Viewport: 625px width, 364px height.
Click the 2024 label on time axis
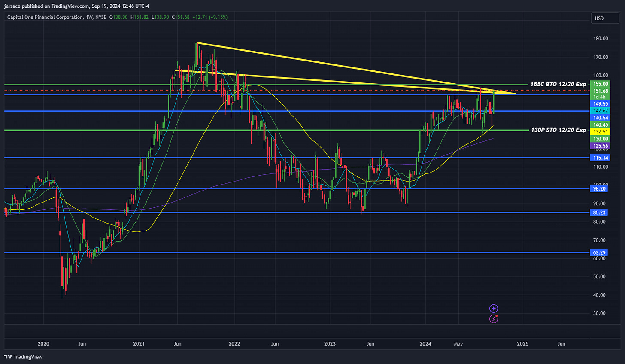(x=425, y=344)
